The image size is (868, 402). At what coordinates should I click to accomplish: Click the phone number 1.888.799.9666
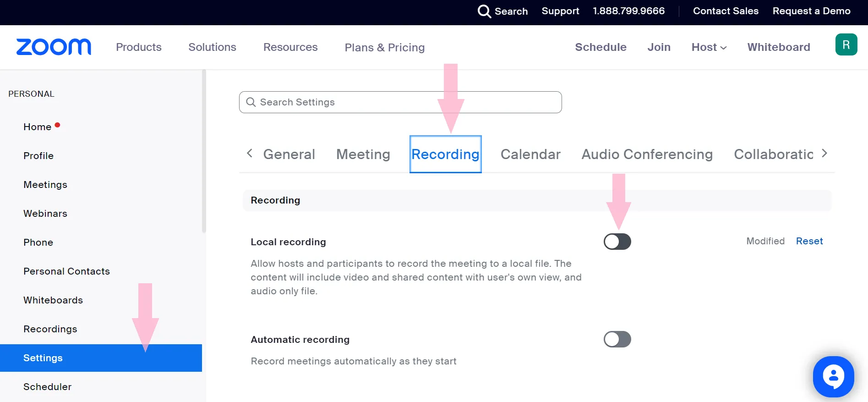tap(628, 11)
